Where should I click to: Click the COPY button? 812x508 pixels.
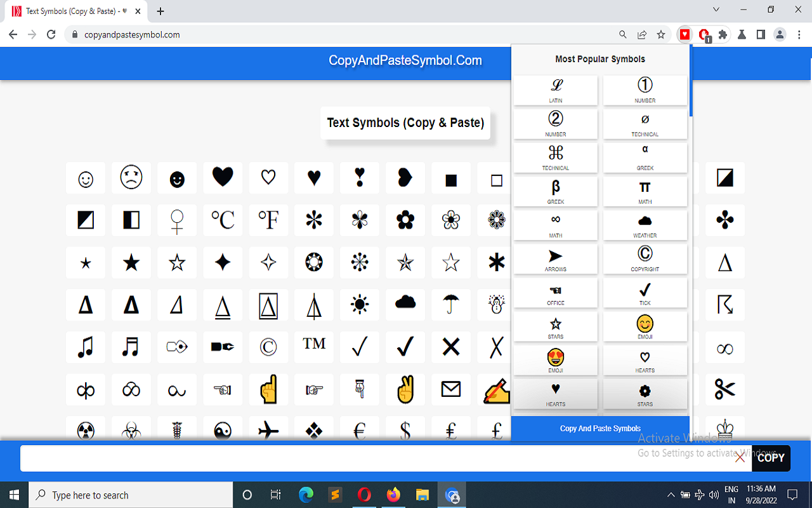coord(771,458)
